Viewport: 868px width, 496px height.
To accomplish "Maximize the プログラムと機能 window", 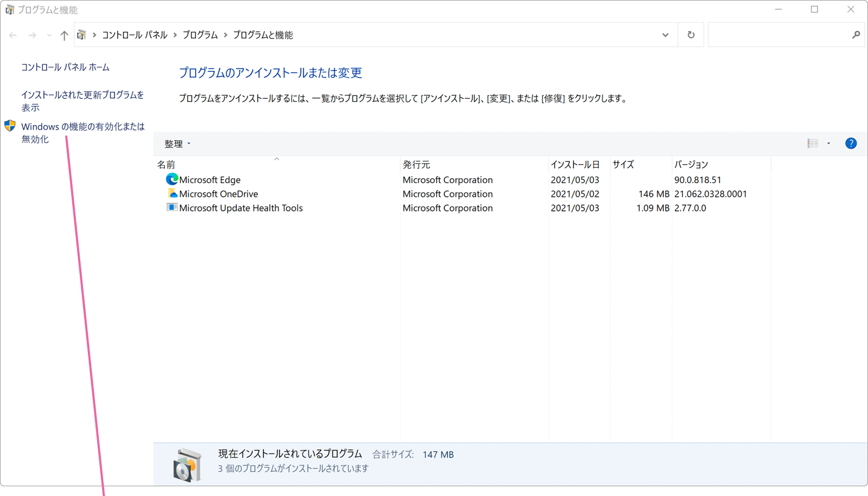I will 814,10.
